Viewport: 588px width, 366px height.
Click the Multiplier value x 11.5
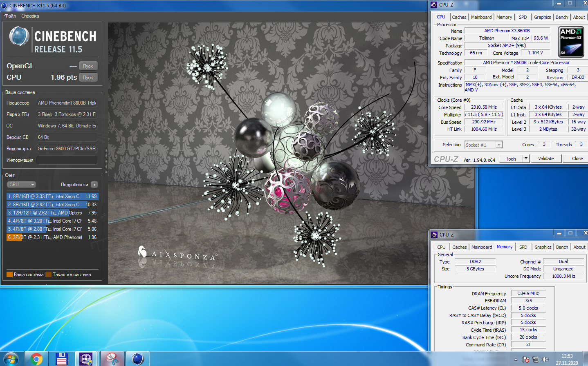click(x=484, y=114)
